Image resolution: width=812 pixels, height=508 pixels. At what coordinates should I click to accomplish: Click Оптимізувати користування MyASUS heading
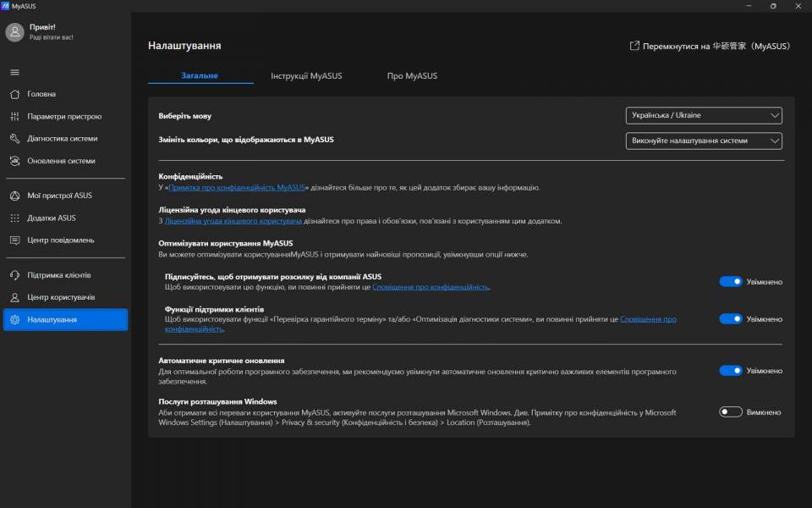click(x=226, y=243)
